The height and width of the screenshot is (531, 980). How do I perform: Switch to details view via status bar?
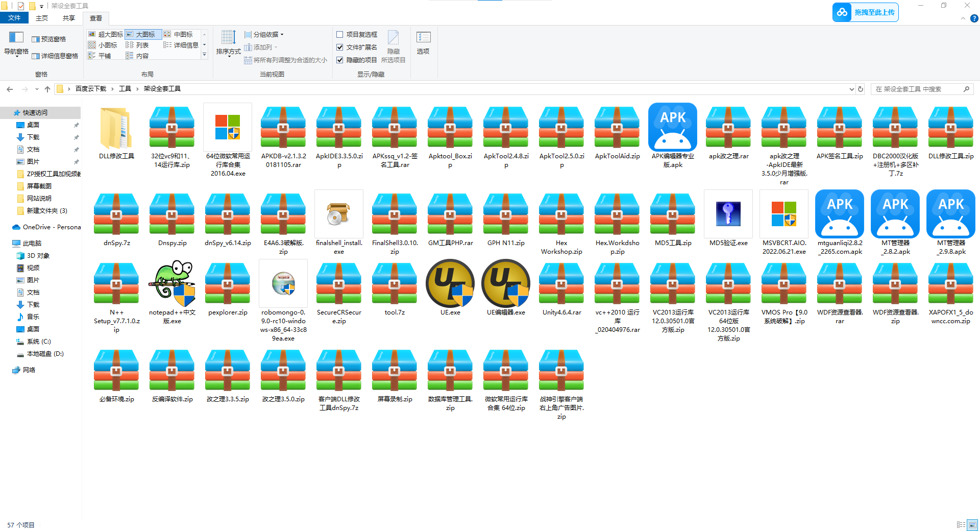[x=961, y=524]
